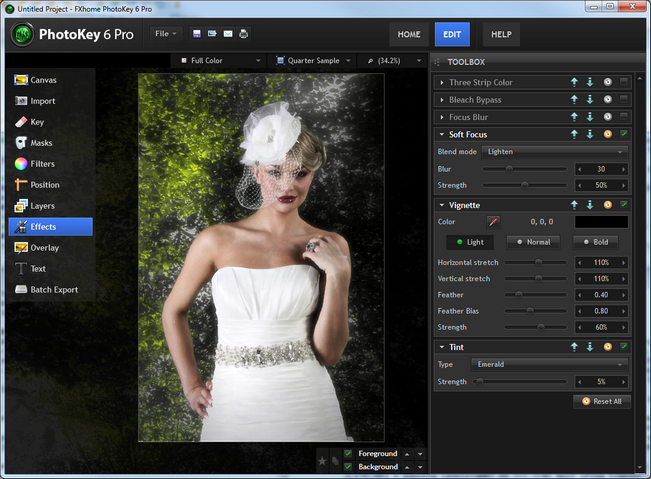The height and width of the screenshot is (479, 651).
Task: Open the Filters panel in sidebar
Action: [x=51, y=164]
